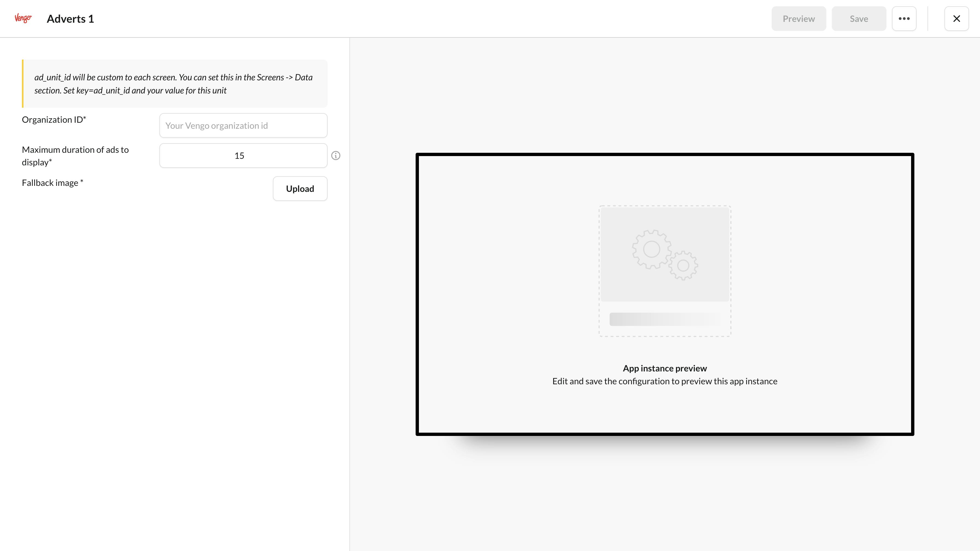Click the Organization ID label

click(54, 119)
